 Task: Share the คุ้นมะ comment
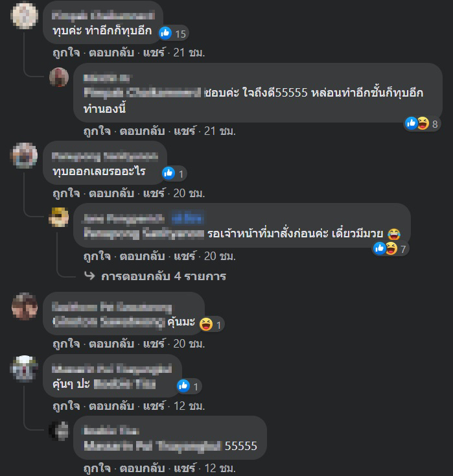coord(154,344)
